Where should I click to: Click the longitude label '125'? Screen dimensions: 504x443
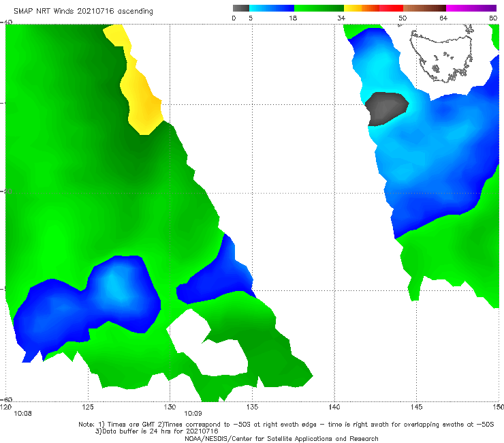(x=88, y=407)
